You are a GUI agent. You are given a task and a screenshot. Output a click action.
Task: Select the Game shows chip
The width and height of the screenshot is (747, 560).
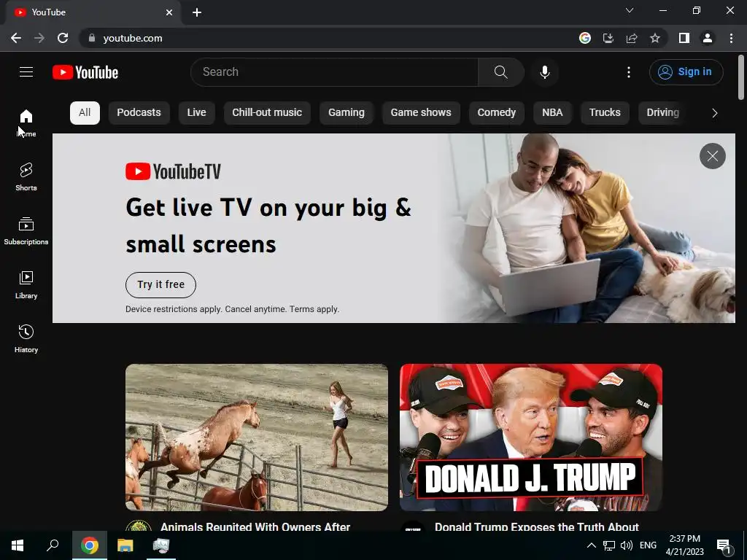[x=421, y=113]
